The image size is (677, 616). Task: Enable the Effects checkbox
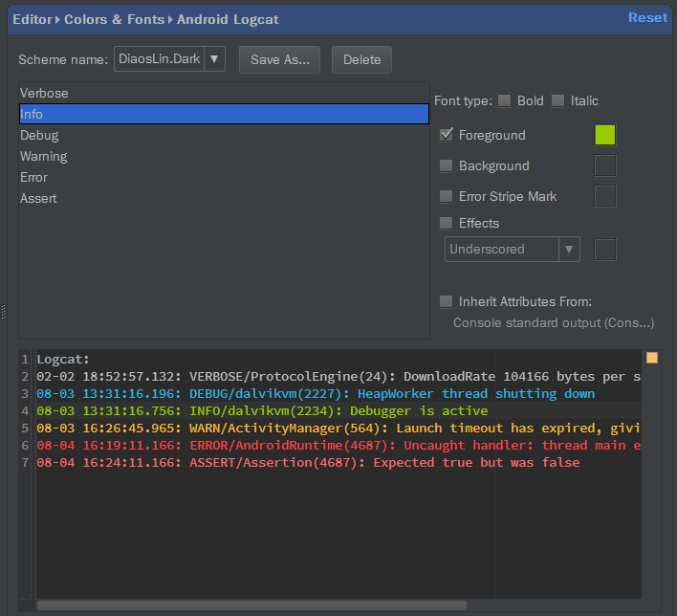pyautogui.click(x=446, y=223)
